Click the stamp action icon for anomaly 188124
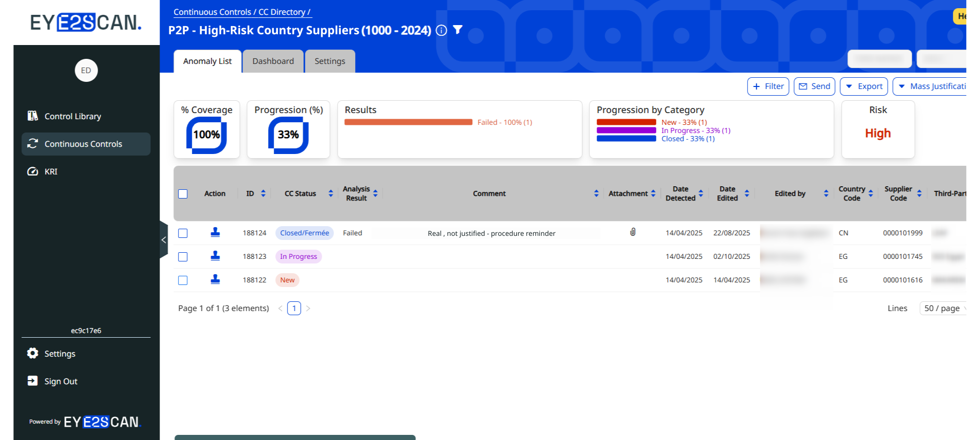The height and width of the screenshot is (440, 980). click(x=215, y=232)
